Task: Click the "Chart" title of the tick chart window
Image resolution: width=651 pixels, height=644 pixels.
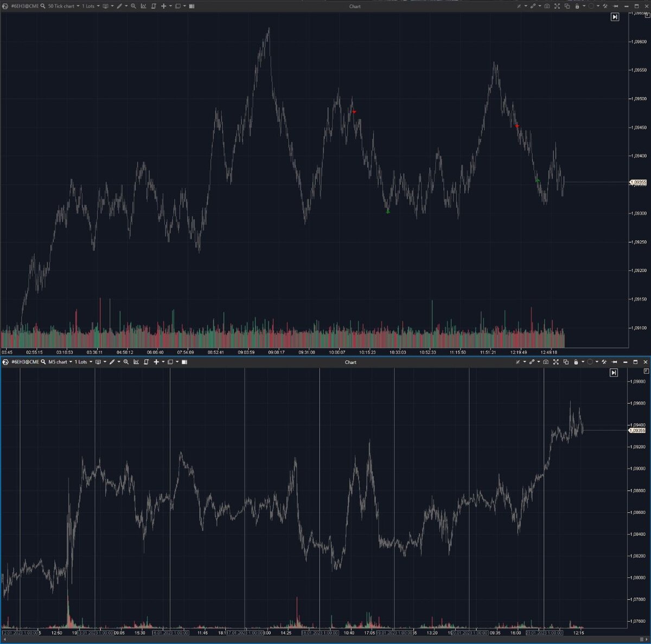Action: 354,6
